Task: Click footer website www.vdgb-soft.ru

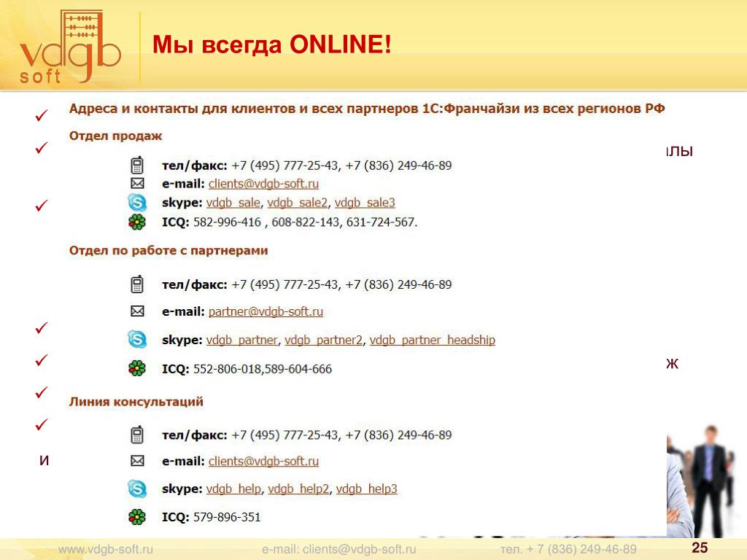Action: click(106, 550)
